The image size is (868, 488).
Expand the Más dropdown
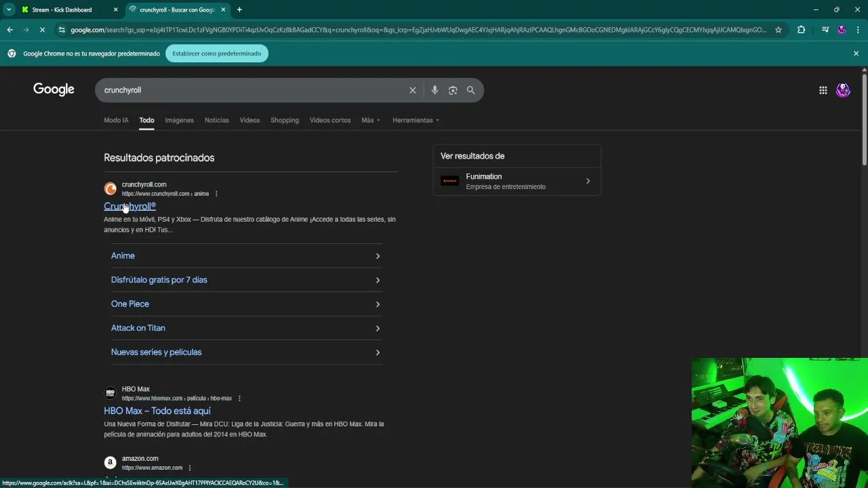pos(371,120)
